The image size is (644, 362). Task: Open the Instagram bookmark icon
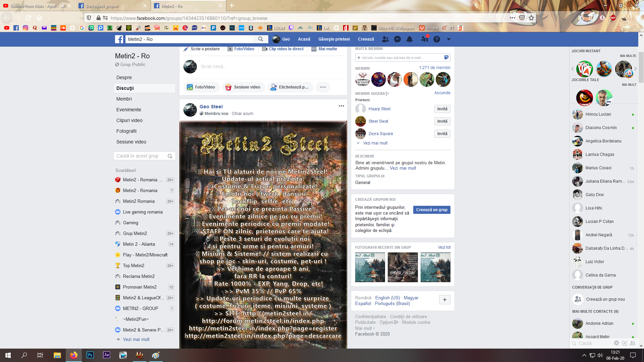[25, 28]
